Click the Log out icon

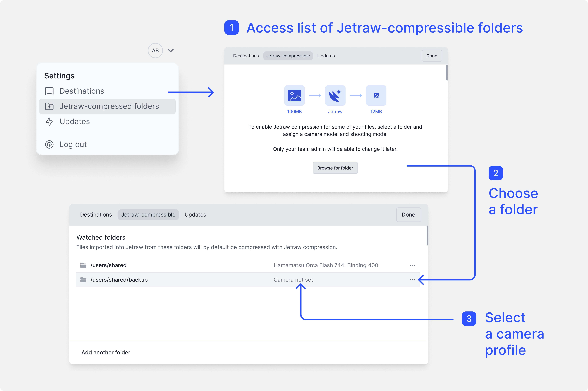pyautogui.click(x=49, y=144)
